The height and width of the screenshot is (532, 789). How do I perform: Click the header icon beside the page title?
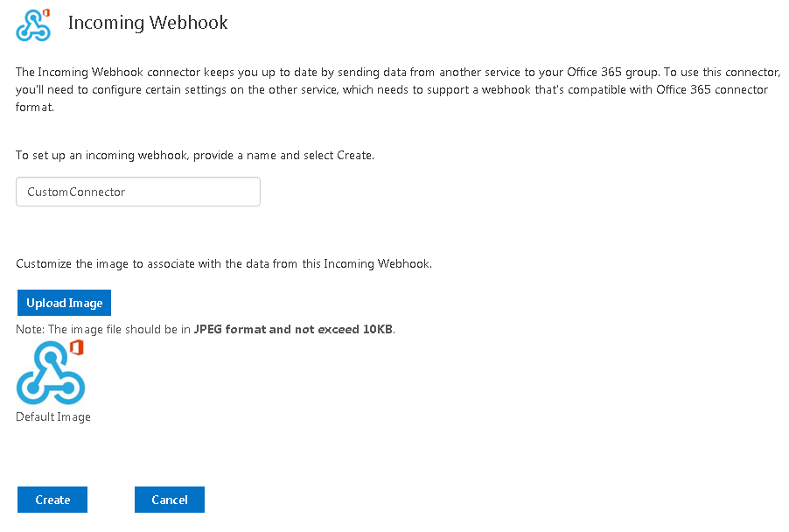tap(32, 25)
